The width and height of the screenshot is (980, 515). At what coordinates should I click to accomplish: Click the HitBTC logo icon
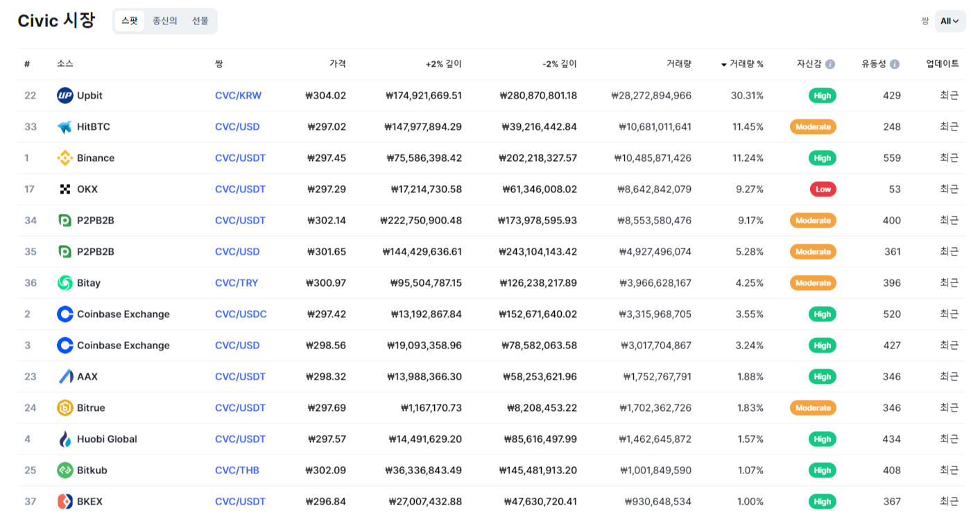pos(65,127)
